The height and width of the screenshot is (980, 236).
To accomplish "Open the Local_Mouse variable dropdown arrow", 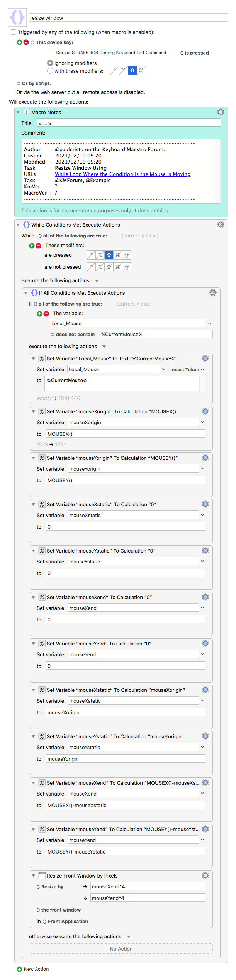I will point(210,324).
